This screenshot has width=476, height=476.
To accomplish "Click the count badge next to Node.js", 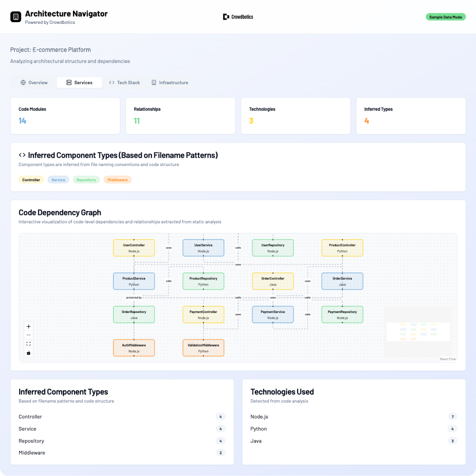I will tap(452, 416).
